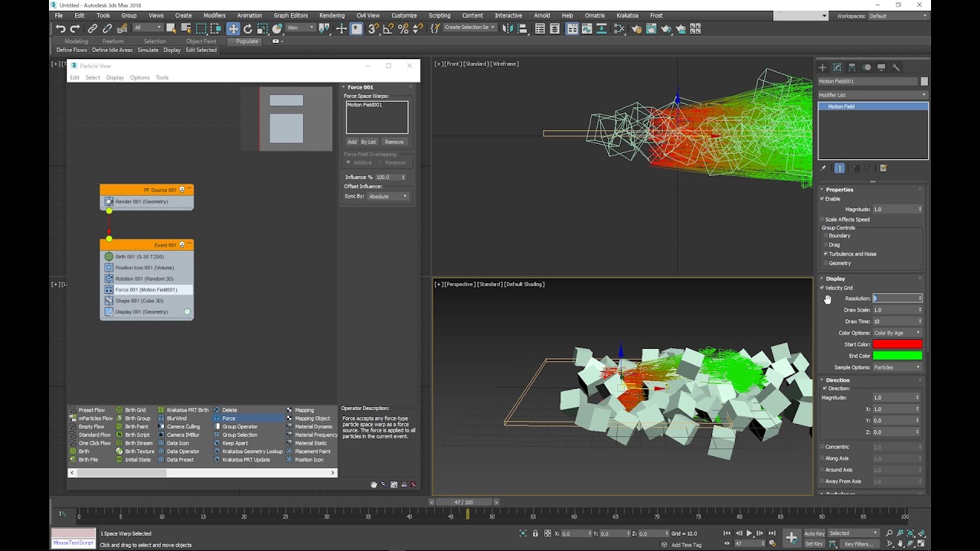The width and height of the screenshot is (980, 551).
Task: Enable the Concentric checkbox
Action: [x=823, y=447]
